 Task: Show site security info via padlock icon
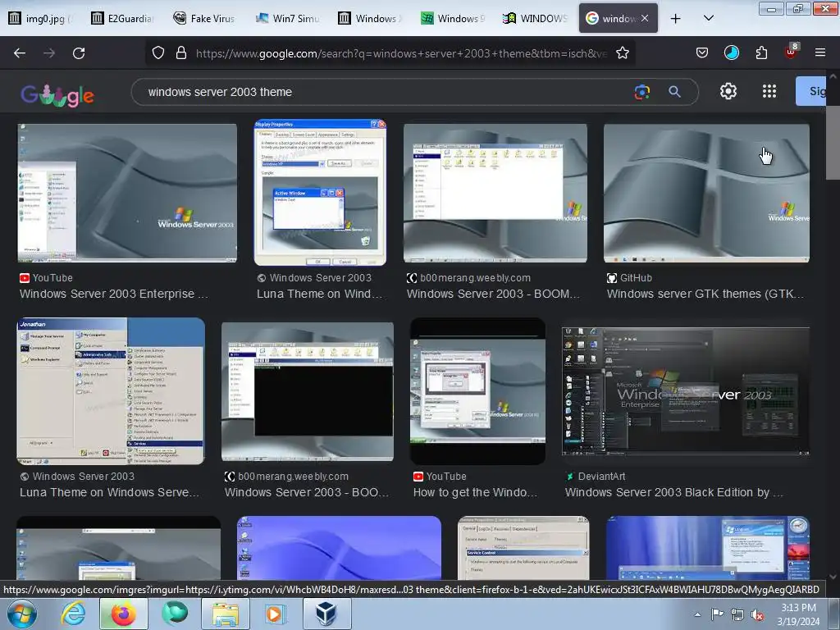point(181,53)
